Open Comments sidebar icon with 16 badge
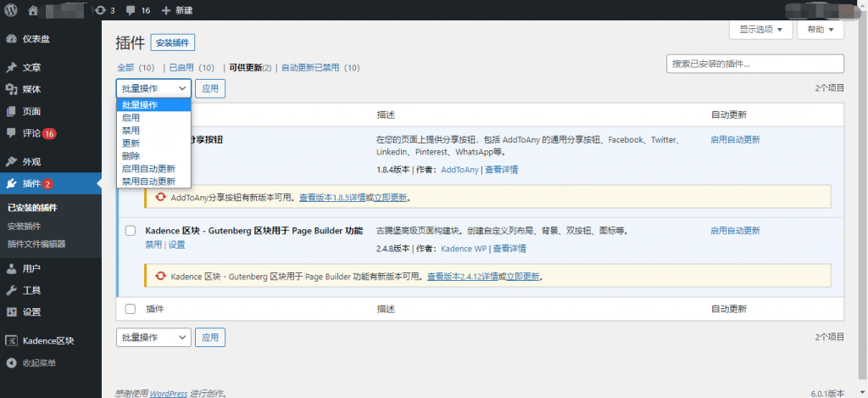 (11, 133)
